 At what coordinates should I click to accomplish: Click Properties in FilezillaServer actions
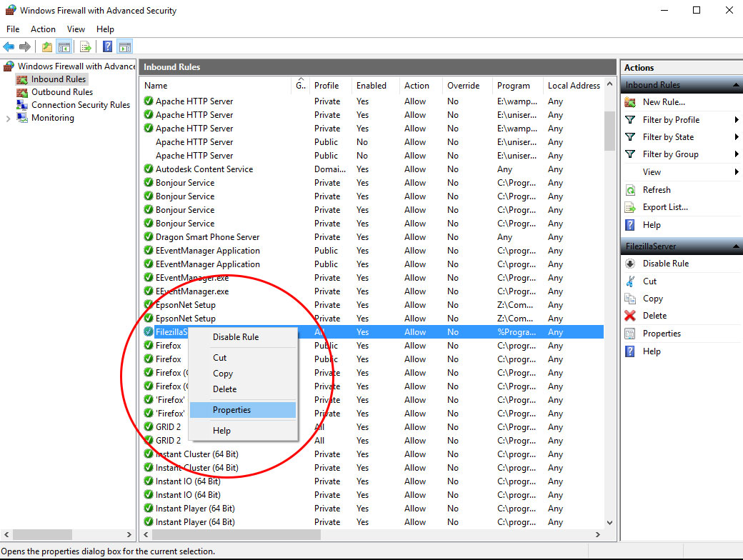click(x=662, y=334)
